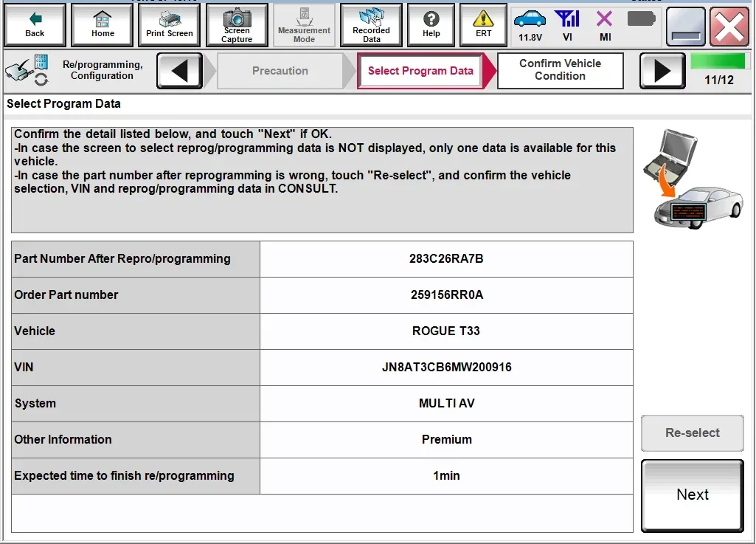Screen dimensions: 756x544
Task: Click the MULTI AV system value
Action: tap(446, 404)
